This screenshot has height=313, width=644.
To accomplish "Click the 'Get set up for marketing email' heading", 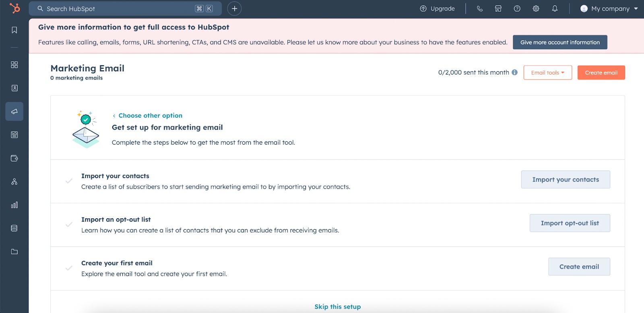I will click(x=167, y=127).
